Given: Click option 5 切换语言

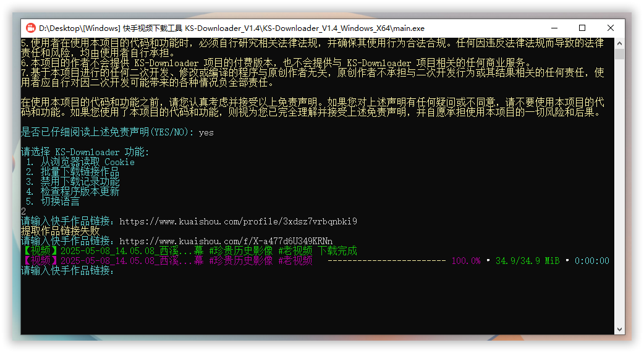Looking at the screenshot, I should pos(53,202).
